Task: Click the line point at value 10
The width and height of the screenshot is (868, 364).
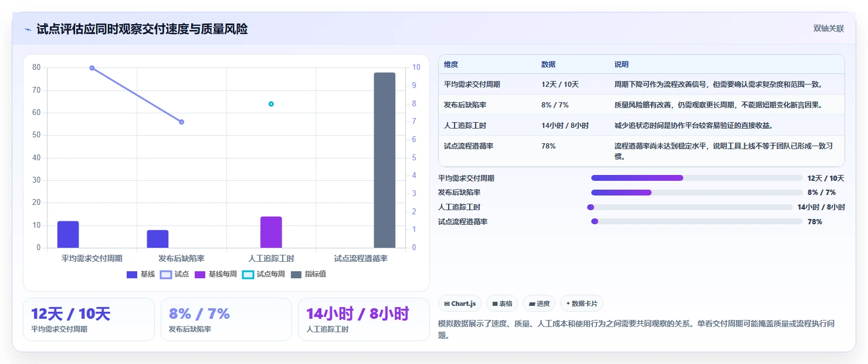Action: pyautogui.click(x=92, y=68)
